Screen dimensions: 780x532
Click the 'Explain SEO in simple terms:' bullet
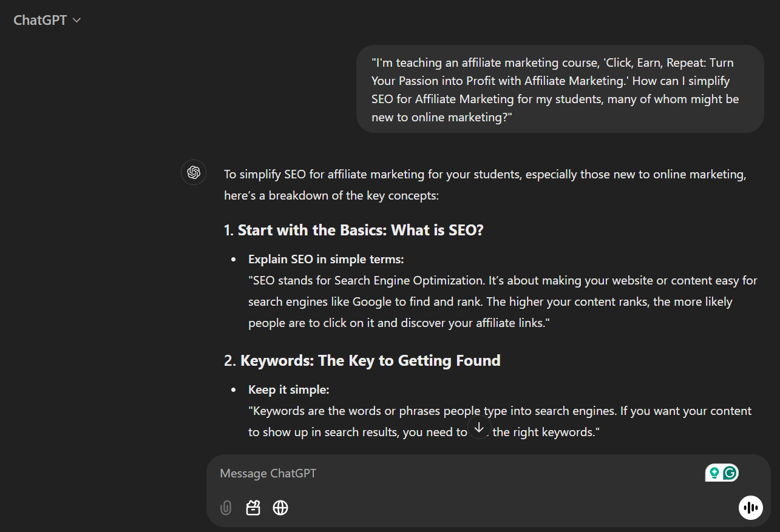coord(326,260)
